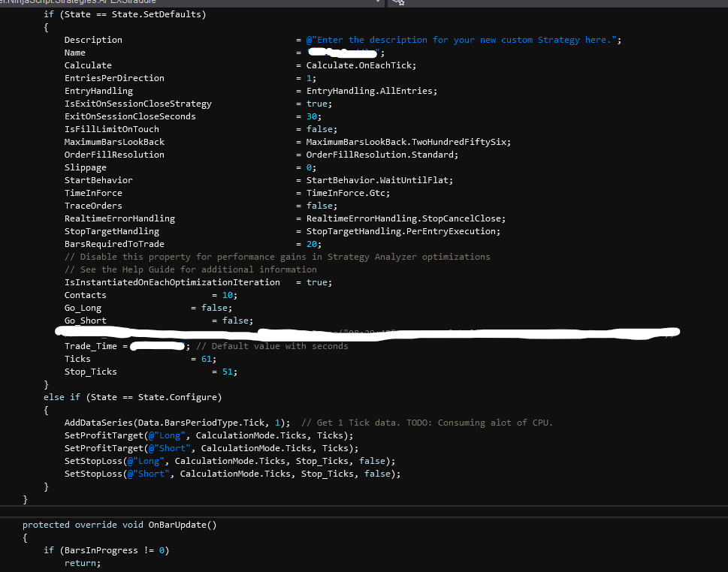Click 'EntryHandling.AllEntries' value
728x572 pixels.
coord(369,91)
